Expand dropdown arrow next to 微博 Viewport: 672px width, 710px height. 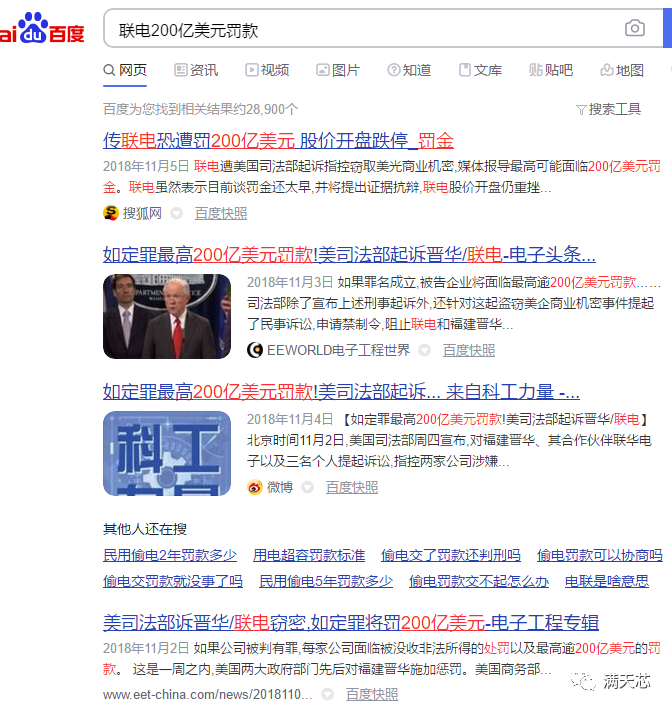pos(307,487)
